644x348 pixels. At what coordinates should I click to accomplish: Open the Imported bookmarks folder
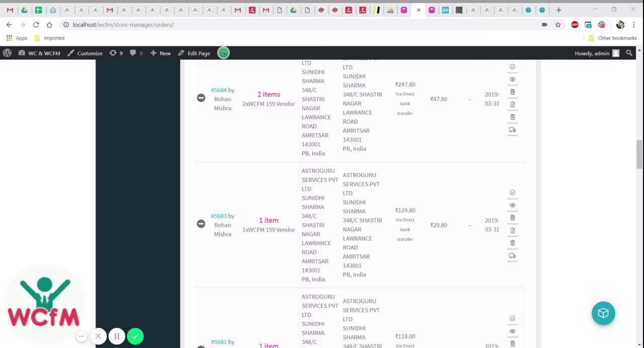(49, 38)
